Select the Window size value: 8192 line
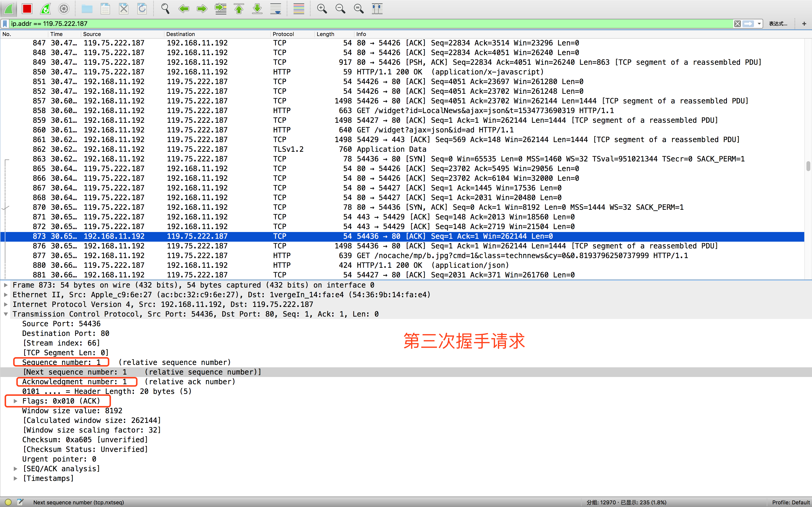 [x=72, y=411]
